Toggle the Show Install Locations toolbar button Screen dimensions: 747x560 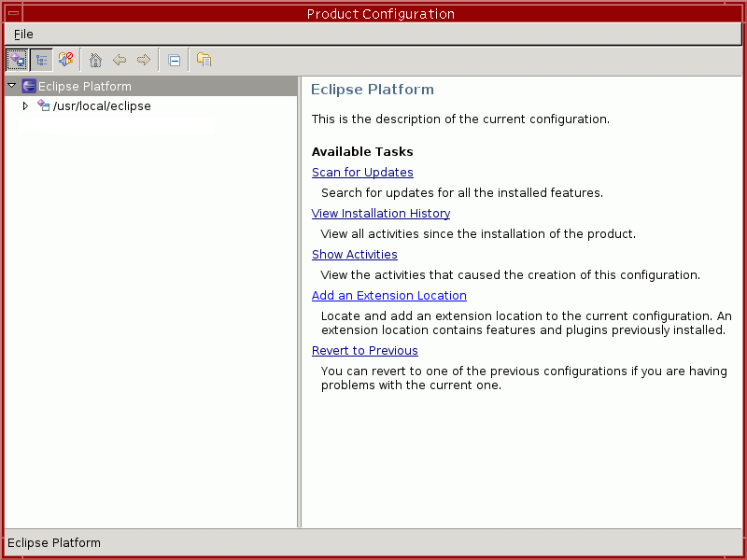(x=17, y=60)
